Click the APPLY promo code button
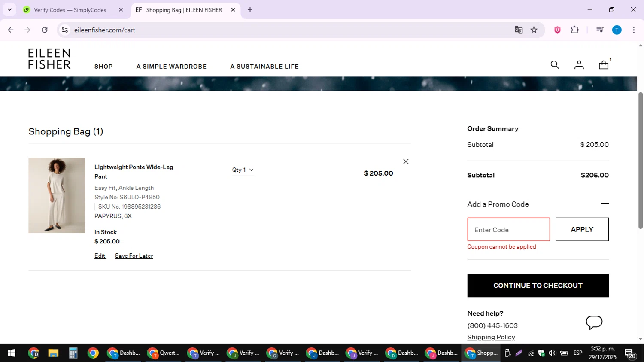Image resolution: width=644 pixels, height=362 pixels. click(x=582, y=229)
